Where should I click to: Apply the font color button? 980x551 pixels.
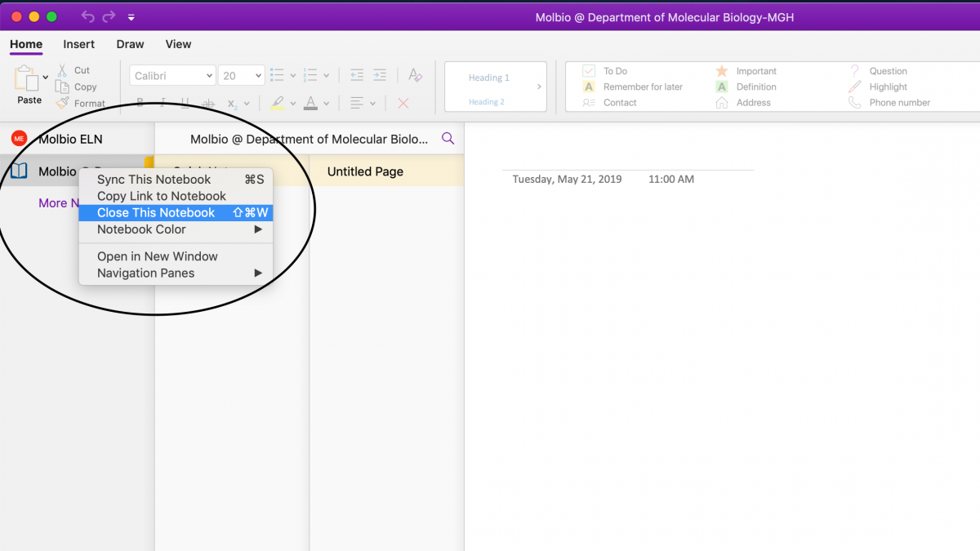coord(310,103)
